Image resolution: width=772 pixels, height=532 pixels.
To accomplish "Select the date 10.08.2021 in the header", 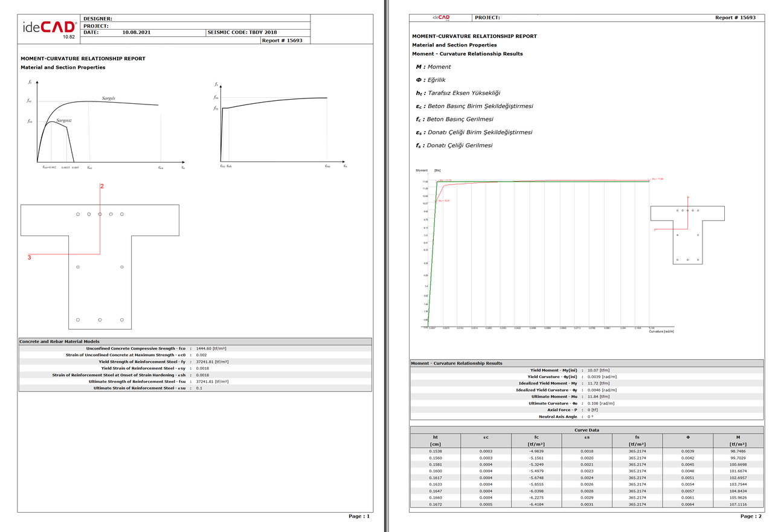I will pos(137,33).
